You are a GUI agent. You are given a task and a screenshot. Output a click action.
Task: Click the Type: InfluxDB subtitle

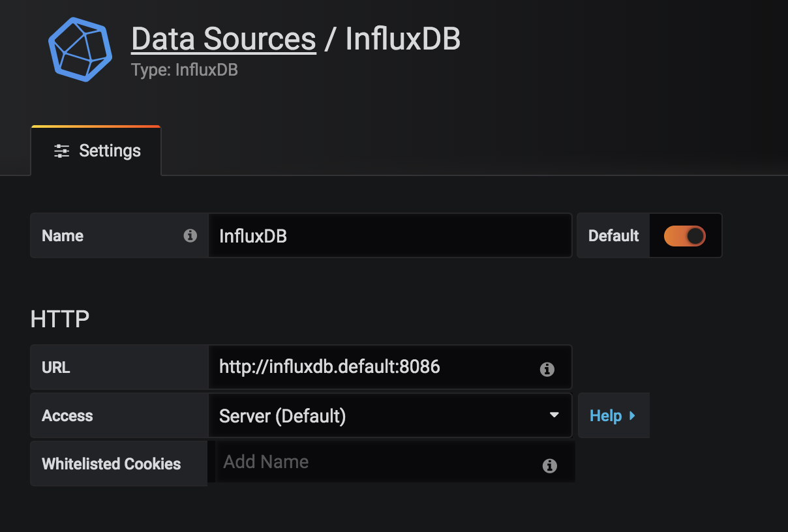[184, 70]
